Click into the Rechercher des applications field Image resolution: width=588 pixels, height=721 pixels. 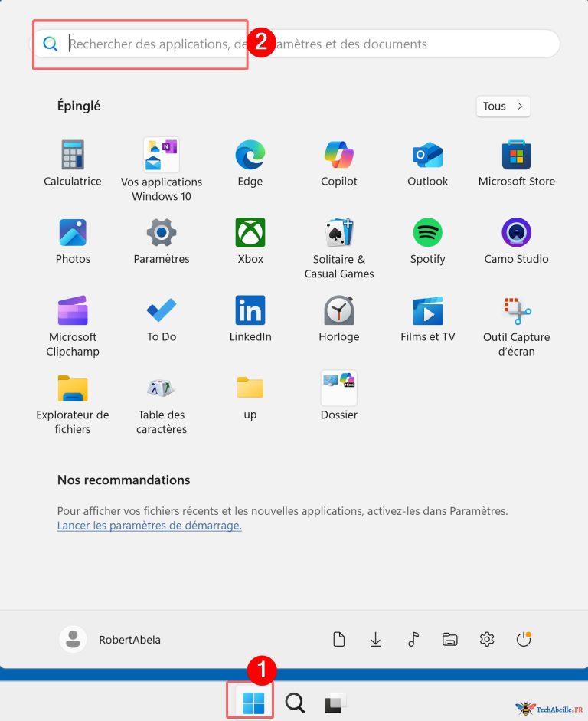click(296, 44)
